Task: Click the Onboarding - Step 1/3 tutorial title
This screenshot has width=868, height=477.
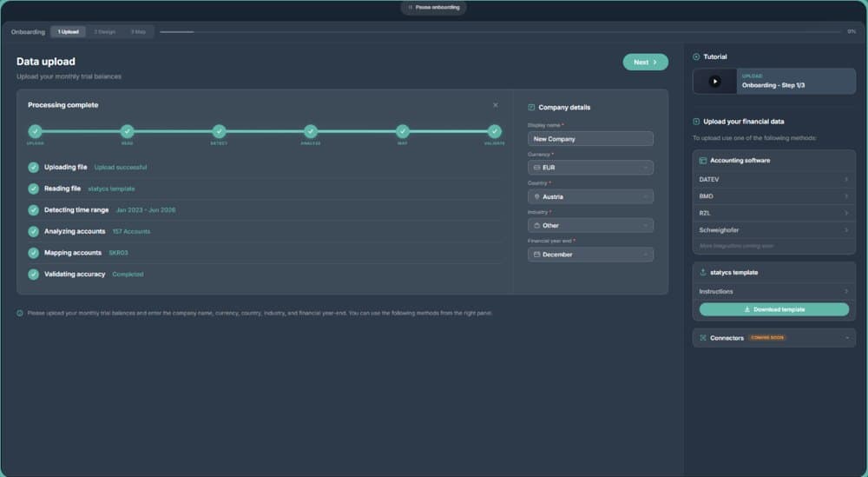Action: 773,85
